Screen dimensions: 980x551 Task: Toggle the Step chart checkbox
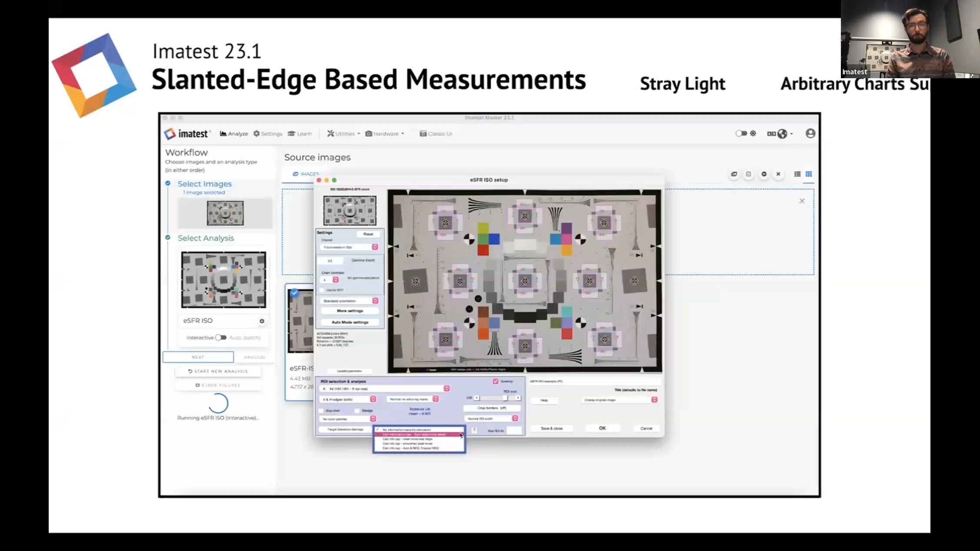(322, 411)
